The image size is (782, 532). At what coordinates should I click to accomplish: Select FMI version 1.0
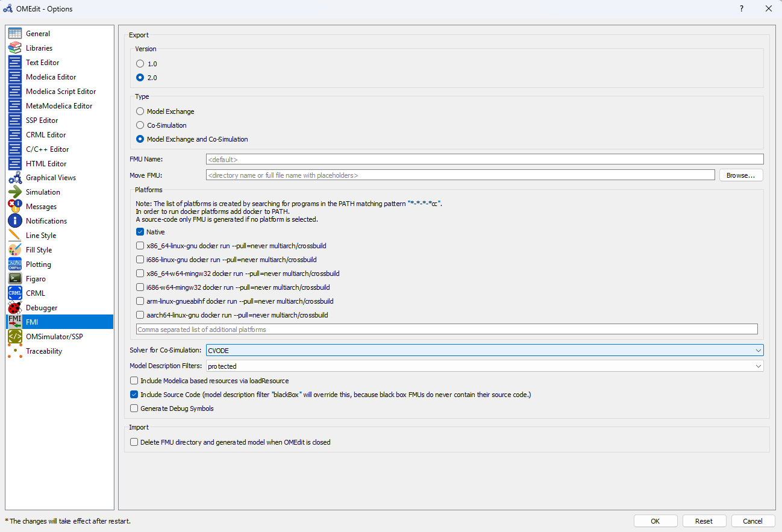coord(140,64)
